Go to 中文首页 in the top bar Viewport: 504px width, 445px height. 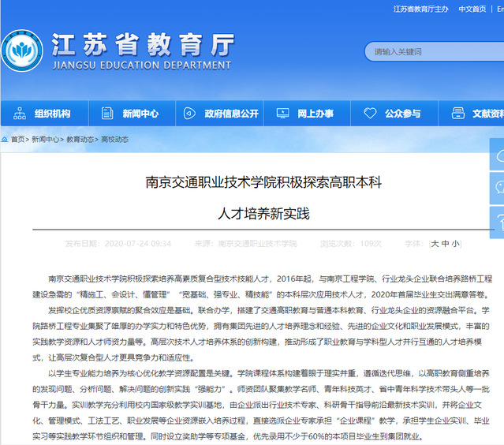click(472, 9)
